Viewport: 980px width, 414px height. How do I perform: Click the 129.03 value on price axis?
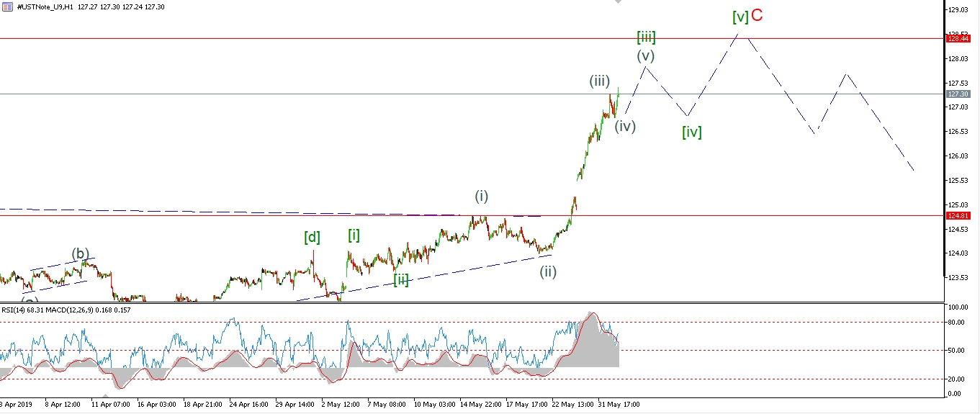(957, 10)
